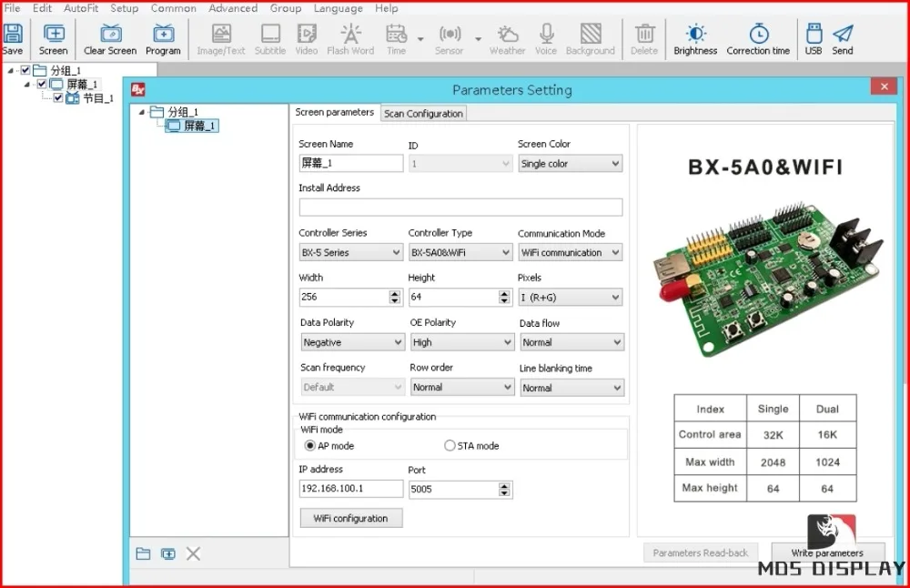This screenshot has height=588, width=910.
Task: Adjust Port value with spinner arrows
Action: click(504, 490)
